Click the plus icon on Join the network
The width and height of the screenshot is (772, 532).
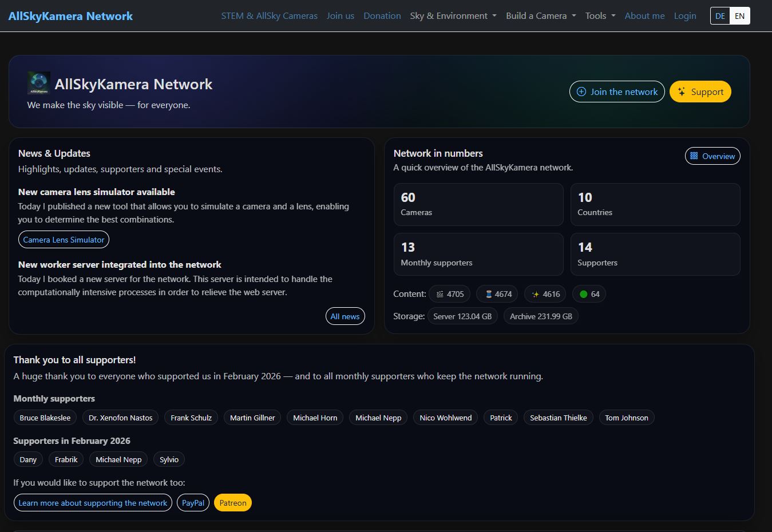coord(581,92)
